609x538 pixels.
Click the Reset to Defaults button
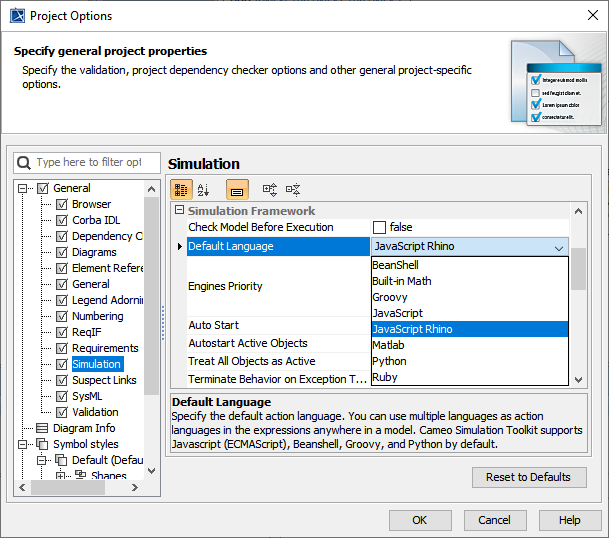pos(528,477)
